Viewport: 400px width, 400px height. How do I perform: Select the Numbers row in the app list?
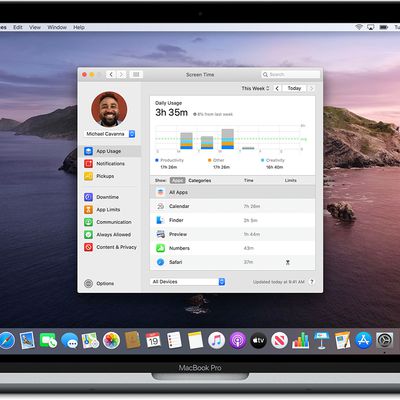click(232, 248)
